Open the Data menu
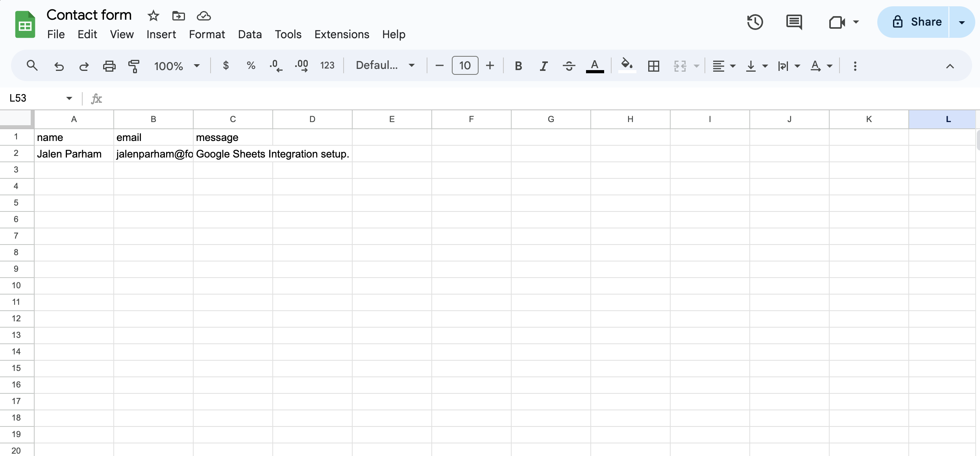The image size is (980, 456). tap(250, 34)
